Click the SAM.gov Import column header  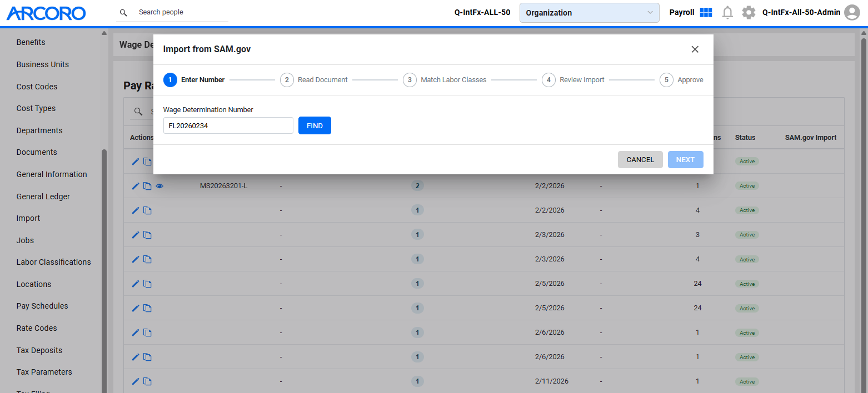[811, 138]
